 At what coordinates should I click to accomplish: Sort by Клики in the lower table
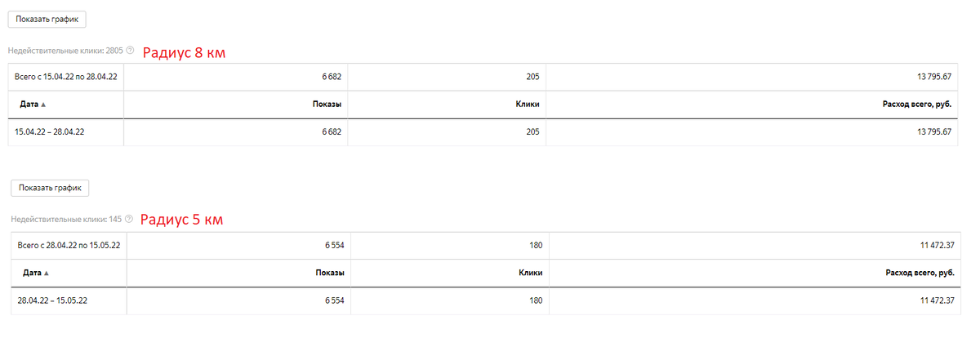click(532, 273)
